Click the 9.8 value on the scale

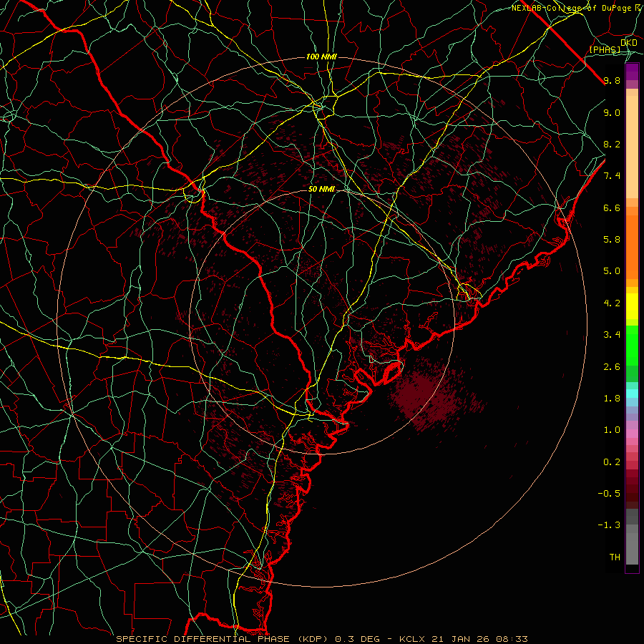tap(612, 80)
